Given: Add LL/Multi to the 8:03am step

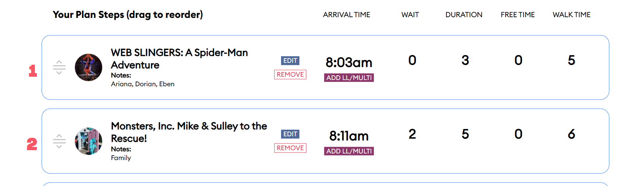Looking at the screenshot, I should (x=349, y=78).
